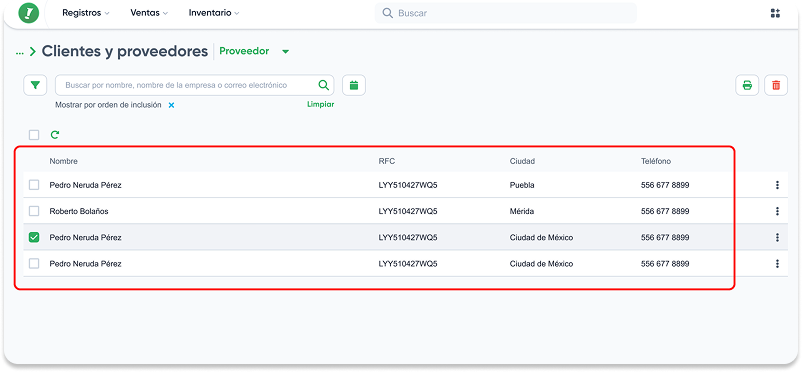Open the filter funnel button
The height and width of the screenshot is (372, 802).
35,85
